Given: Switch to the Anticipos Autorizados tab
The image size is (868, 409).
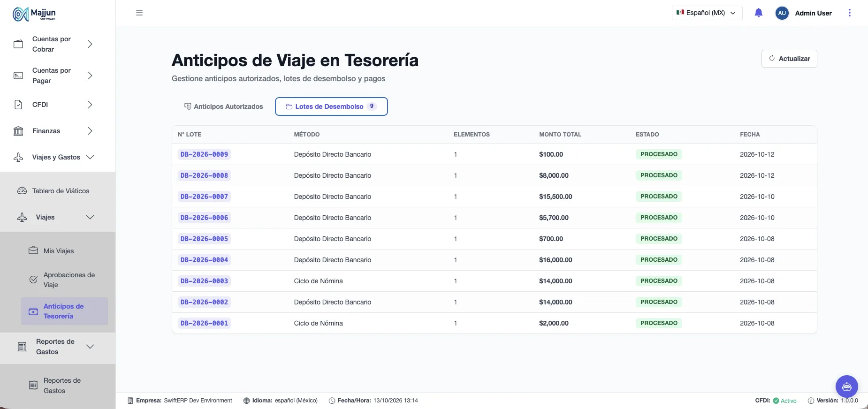Looking at the screenshot, I should click(223, 106).
